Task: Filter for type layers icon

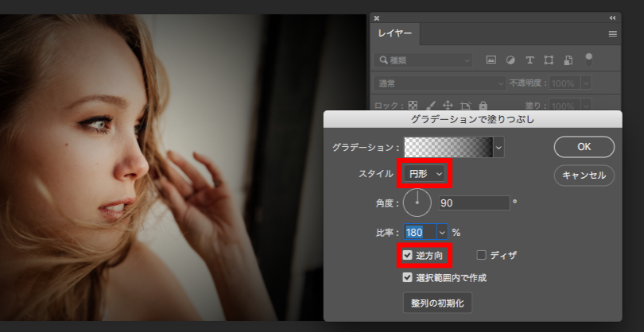Action: [x=530, y=60]
